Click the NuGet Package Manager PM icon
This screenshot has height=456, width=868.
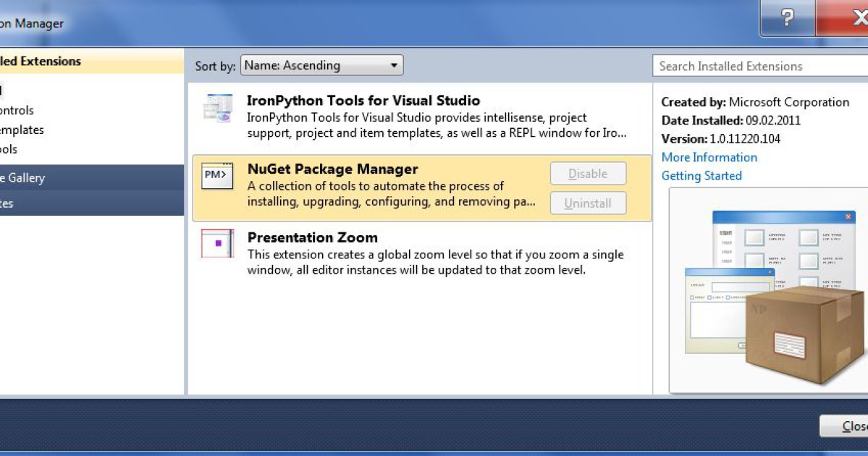point(216,176)
